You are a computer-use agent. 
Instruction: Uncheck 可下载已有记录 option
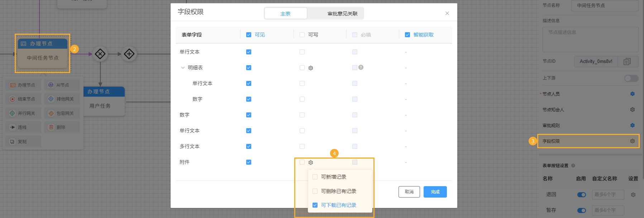point(315,205)
